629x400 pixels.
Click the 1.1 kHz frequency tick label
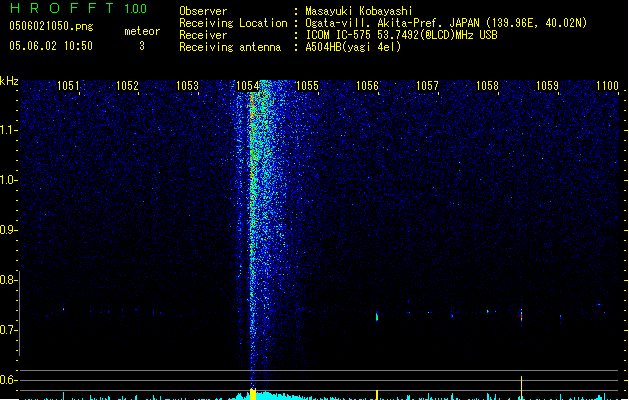pos(8,130)
